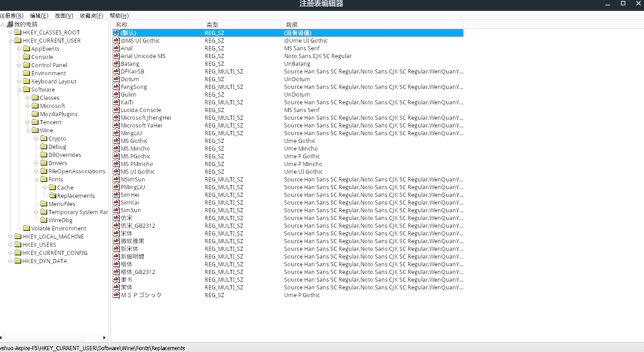Click the folder icon of MozillaPlugins
The height and width of the screenshot is (352, 644).
pyautogui.click(x=35, y=114)
